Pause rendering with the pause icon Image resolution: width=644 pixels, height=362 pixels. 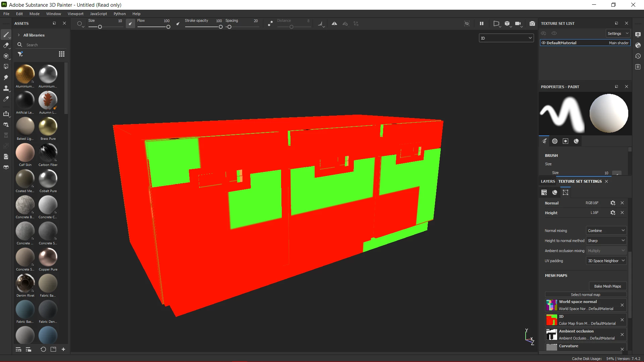pyautogui.click(x=482, y=23)
